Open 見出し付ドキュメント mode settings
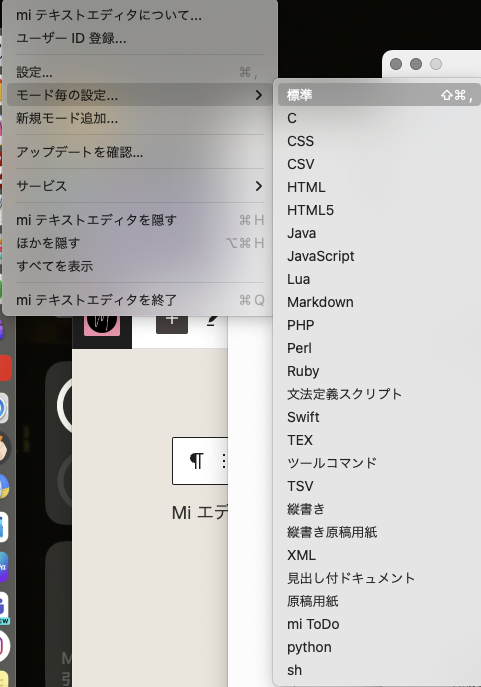The height and width of the screenshot is (687, 481). [x=379, y=578]
